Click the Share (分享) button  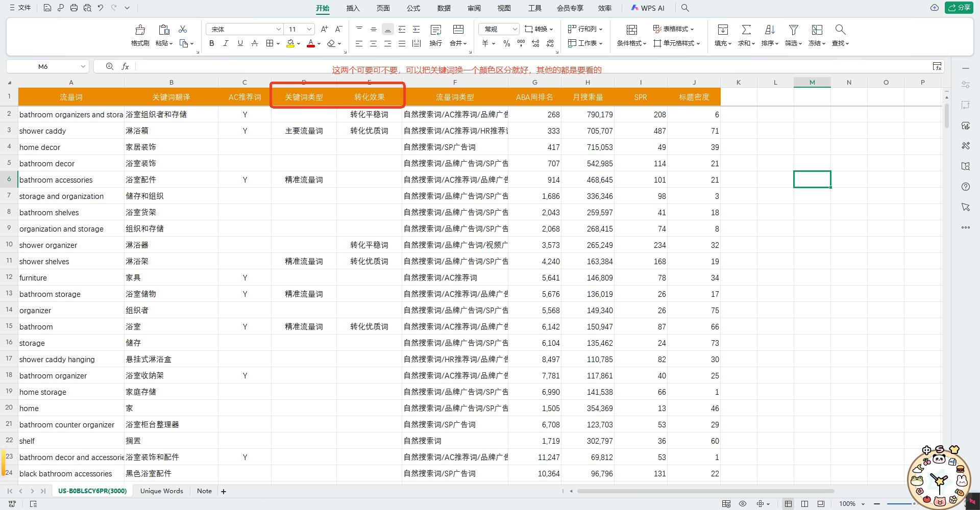pyautogui.click(x=959, y=8)
